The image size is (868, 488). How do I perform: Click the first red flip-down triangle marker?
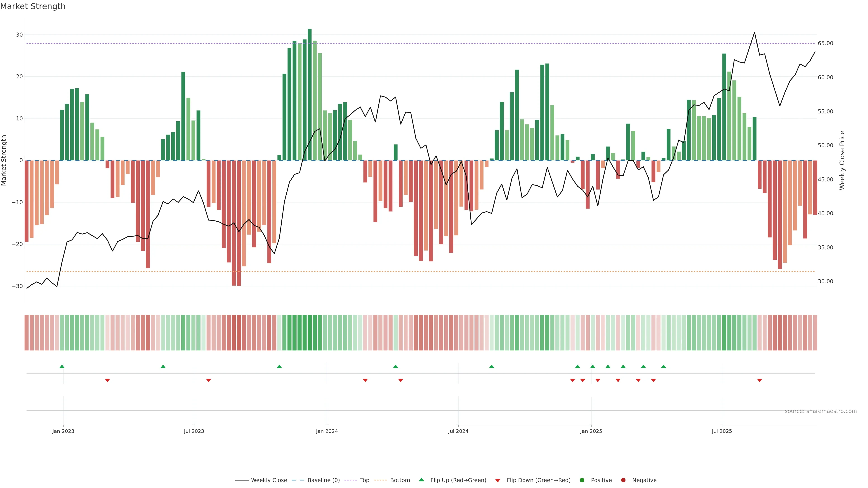point(108,380)
